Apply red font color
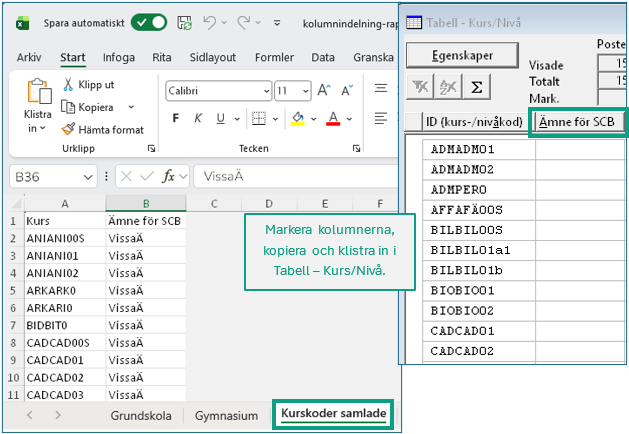 pyautogui.click(x=333, y=119)
